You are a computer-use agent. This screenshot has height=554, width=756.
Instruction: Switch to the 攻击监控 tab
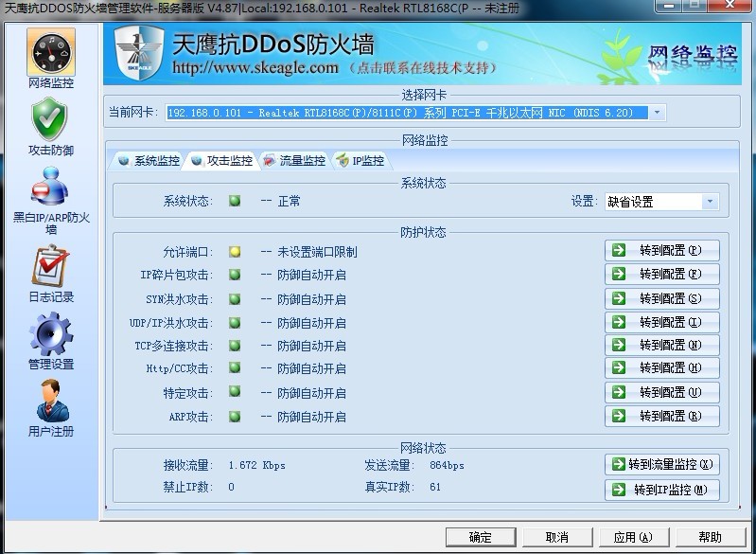[x=221, y=161]
